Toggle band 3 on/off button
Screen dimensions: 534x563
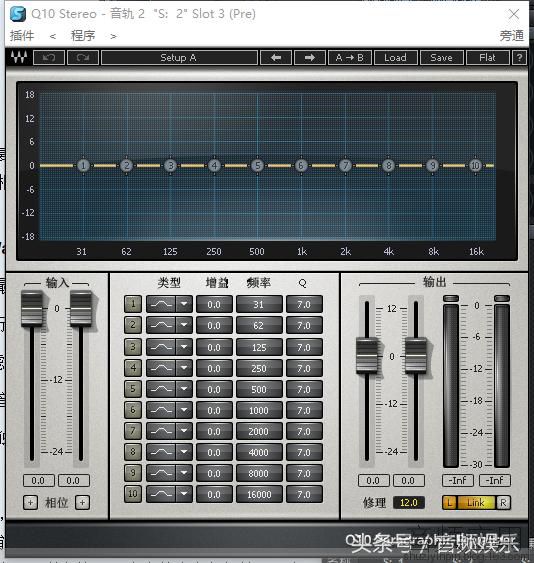[x=133, y=347]
